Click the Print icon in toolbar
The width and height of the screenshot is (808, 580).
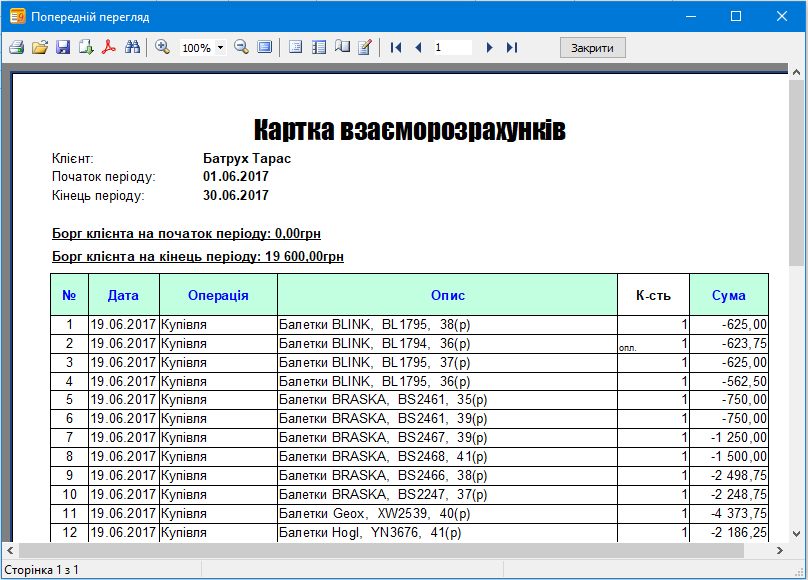(x=16, y=47)
